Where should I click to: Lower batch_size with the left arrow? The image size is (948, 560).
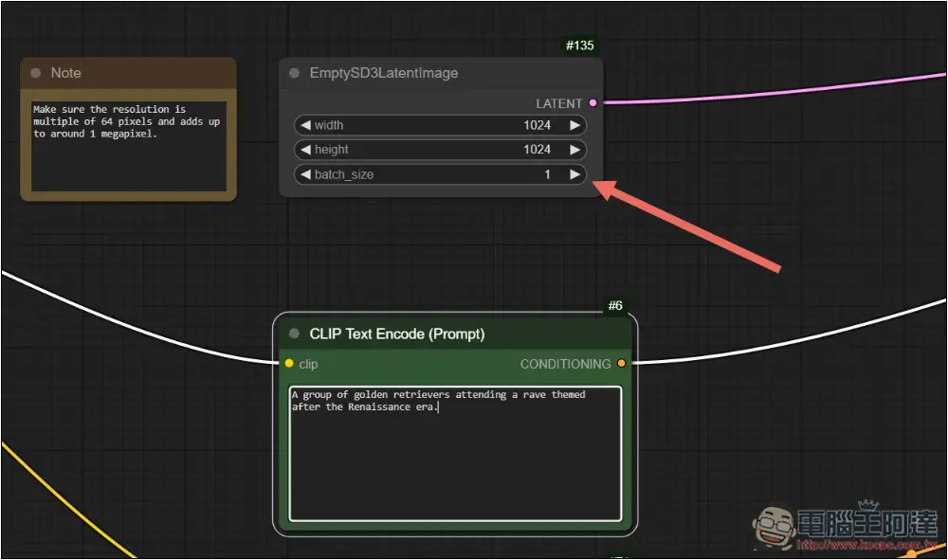pyautogui.click(x=305, y=174)
